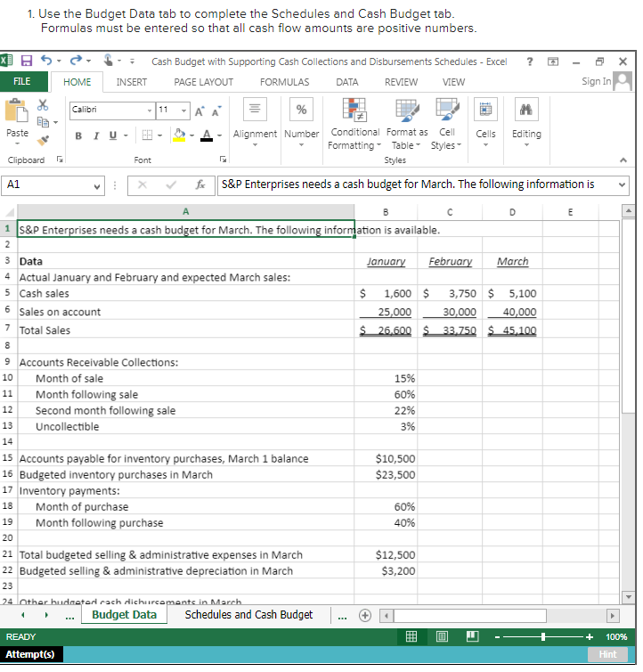This screenshot has width=643, height=672.
Task: Click the Cut scissors icon
Action: point(43,104)
